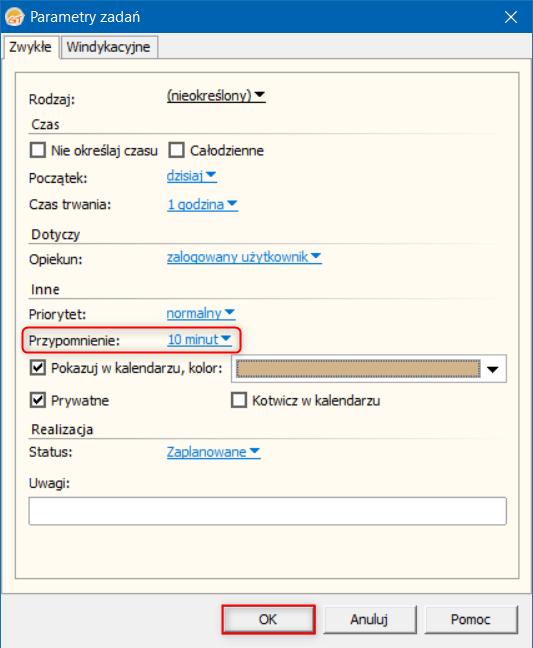Change Czas trwania from 1 godzina
Viewport: 533px width, 648px height.
coord(202,204)
